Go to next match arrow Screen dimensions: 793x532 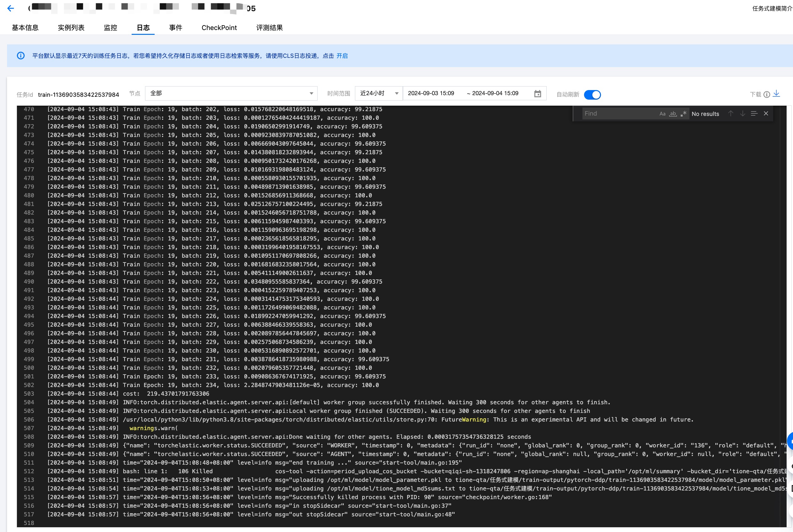743,114
